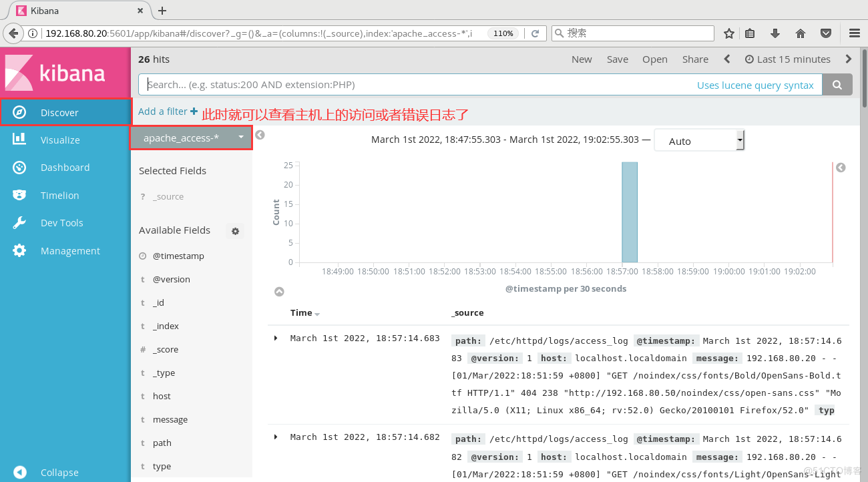This screenshot has width=868, height=482.
Task: Click Save in top menu
Action: [618, 59]
